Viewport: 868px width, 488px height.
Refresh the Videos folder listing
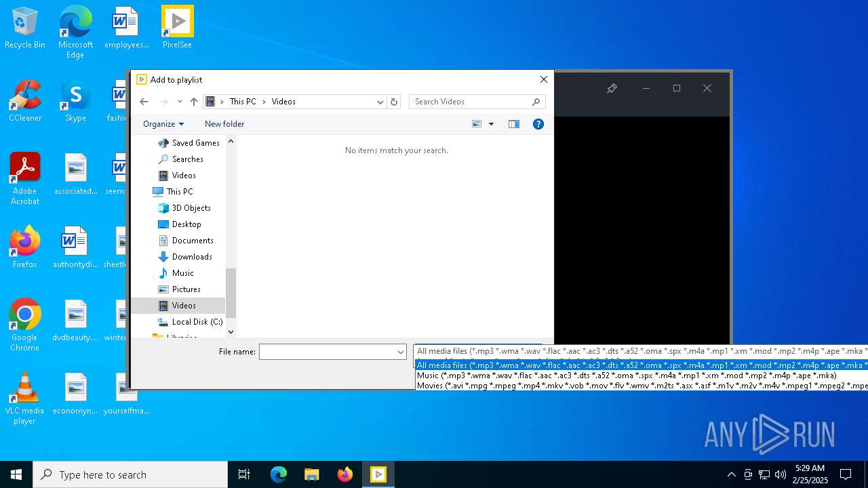click(x=394, y=102)
